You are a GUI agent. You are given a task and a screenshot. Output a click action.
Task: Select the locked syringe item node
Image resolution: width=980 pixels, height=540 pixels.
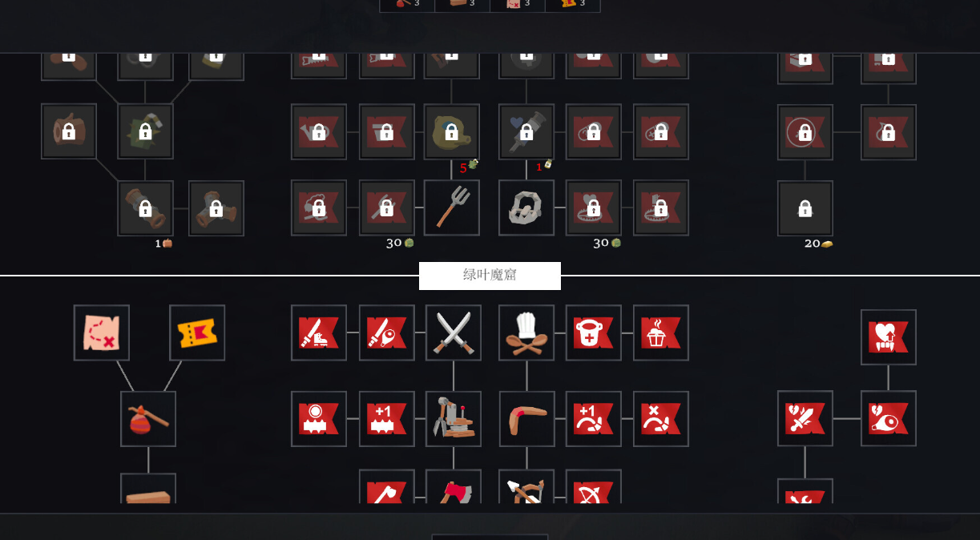coord(526,131)
